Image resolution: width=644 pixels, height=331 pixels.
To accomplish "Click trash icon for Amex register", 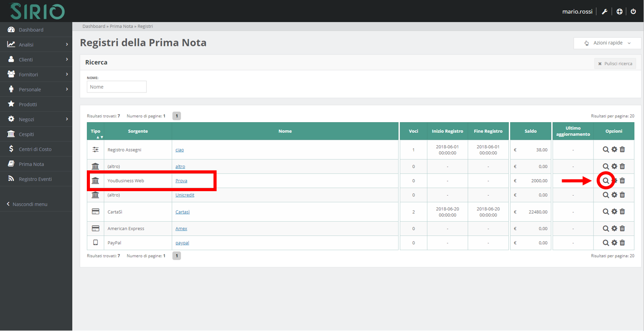I will [x=622, y=228].
